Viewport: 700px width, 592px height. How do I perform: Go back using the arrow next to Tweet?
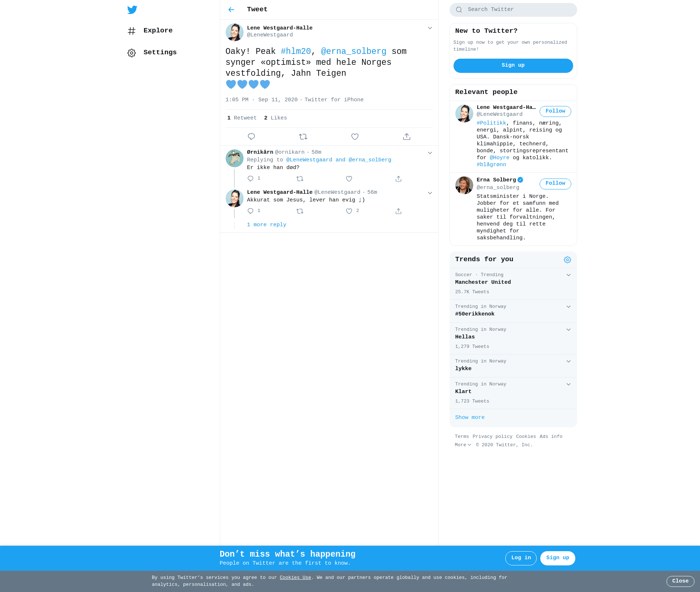[x=231, y=10]
